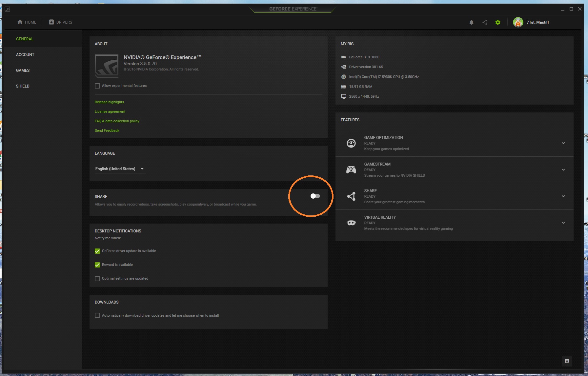The width and height of the screenshot is (588, 376).
Task: Open the language dropdown
Action: 120,169
